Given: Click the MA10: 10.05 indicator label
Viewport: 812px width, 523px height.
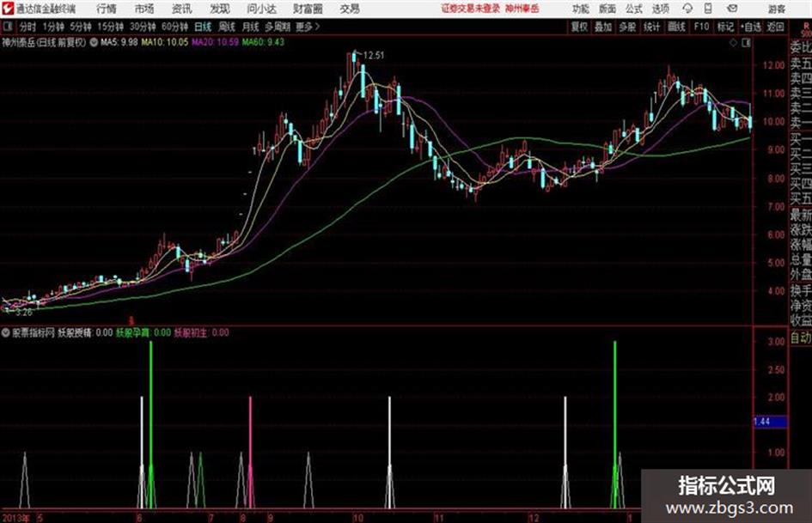Looking at the screenshot, I should click(165, 42).
